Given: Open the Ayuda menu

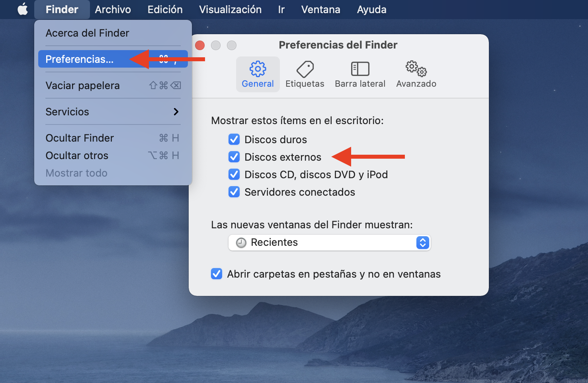Looking at the screenshot, I should click(x=372, y=10).
